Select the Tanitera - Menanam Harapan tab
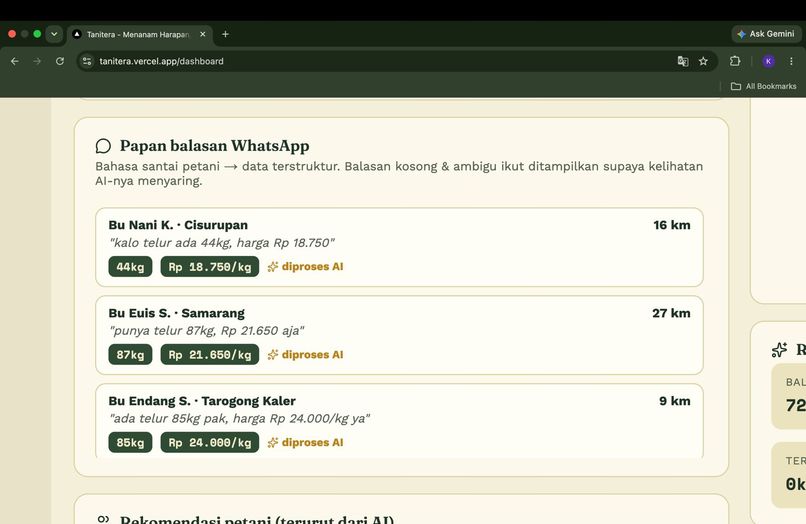The height and width of the screenshot is (524, 806). pyautogui.click(x=138, y=34)
